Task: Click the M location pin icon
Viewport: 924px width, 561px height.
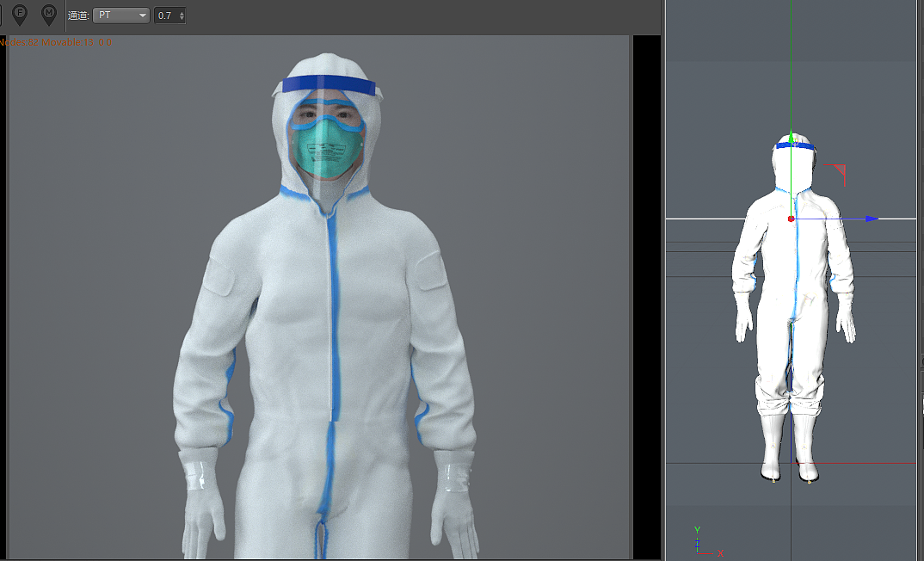Action: pos(49,14)
